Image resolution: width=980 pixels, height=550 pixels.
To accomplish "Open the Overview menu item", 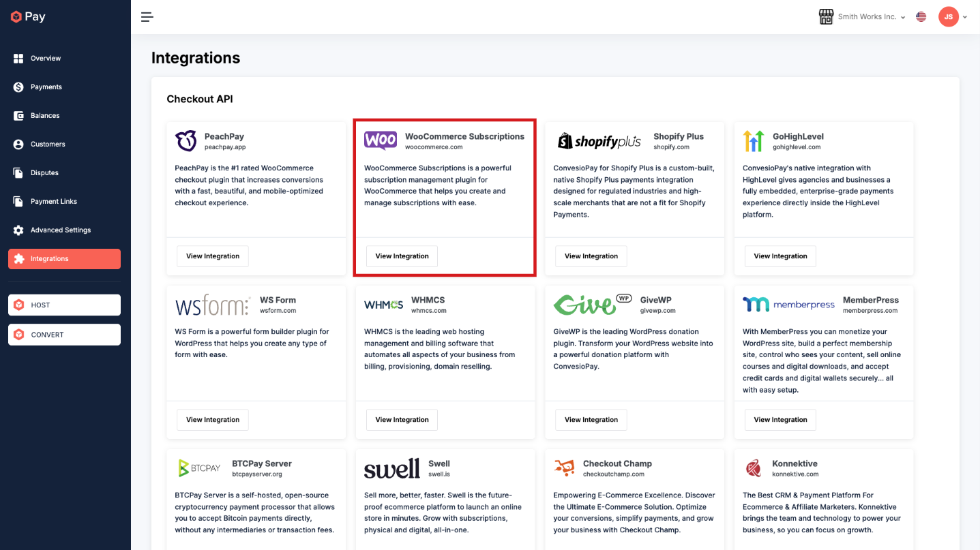I will point(64,59).
